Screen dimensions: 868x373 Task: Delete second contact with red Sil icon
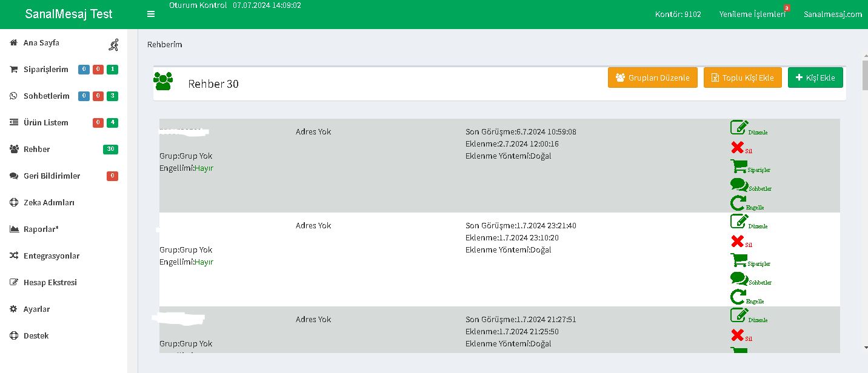pos(738,242)
